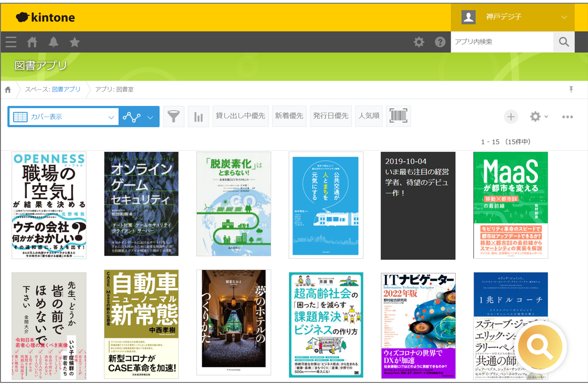
Task: Open the OPENNESS 職場の空気 book cover
Action: coord(49,205)
